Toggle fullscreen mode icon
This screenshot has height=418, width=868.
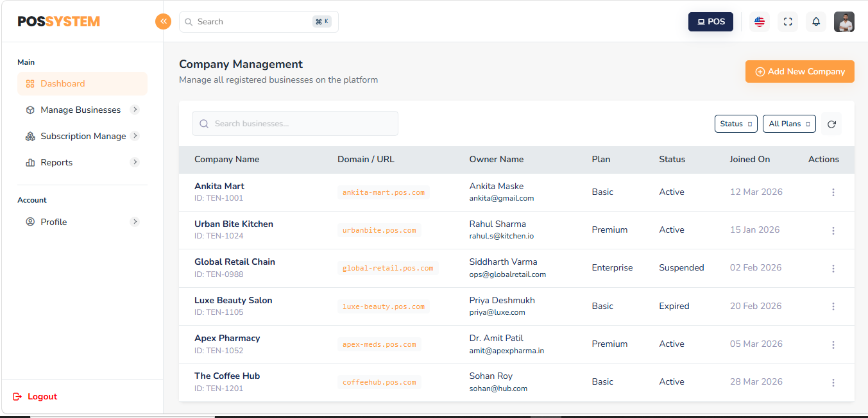788,22
